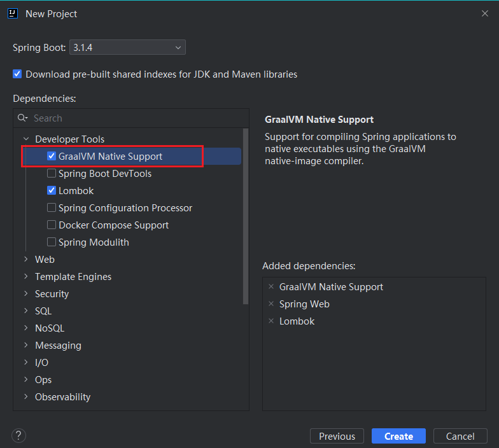Enable Spring Configuration Processor checkbox

point(52,207)
